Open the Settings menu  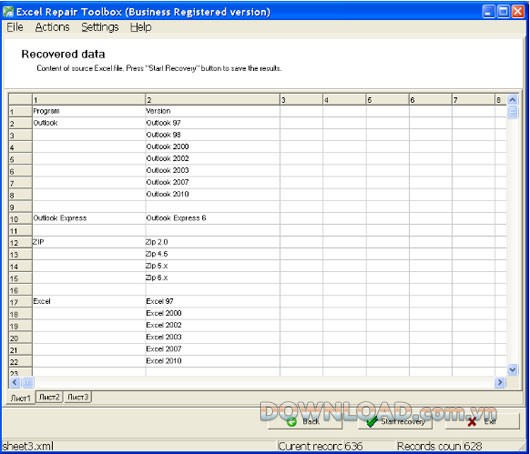click(x=100, y=27)
